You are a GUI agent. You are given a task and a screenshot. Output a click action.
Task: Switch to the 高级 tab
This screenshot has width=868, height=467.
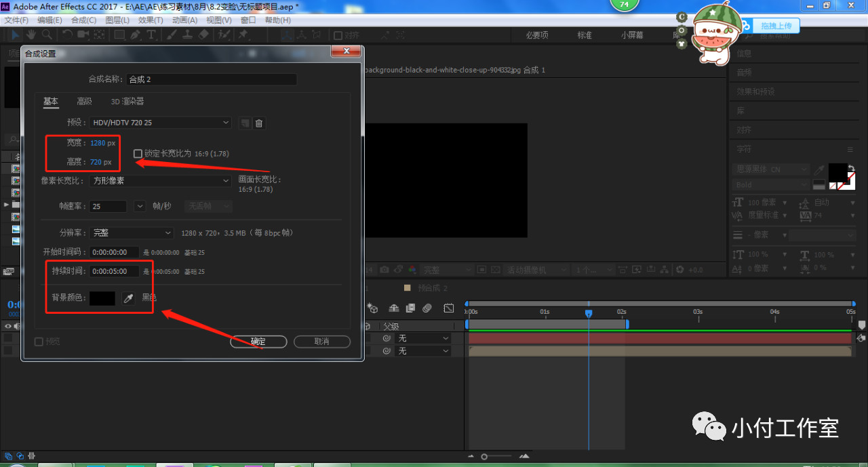click(84, 102)
